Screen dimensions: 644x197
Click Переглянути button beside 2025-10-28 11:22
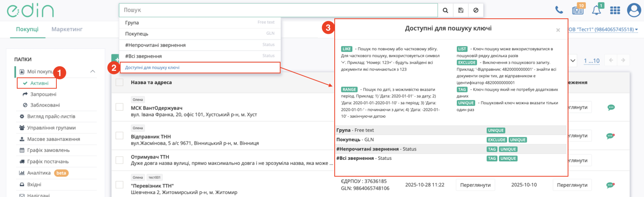pyautogui.click(x=475, y=185)
